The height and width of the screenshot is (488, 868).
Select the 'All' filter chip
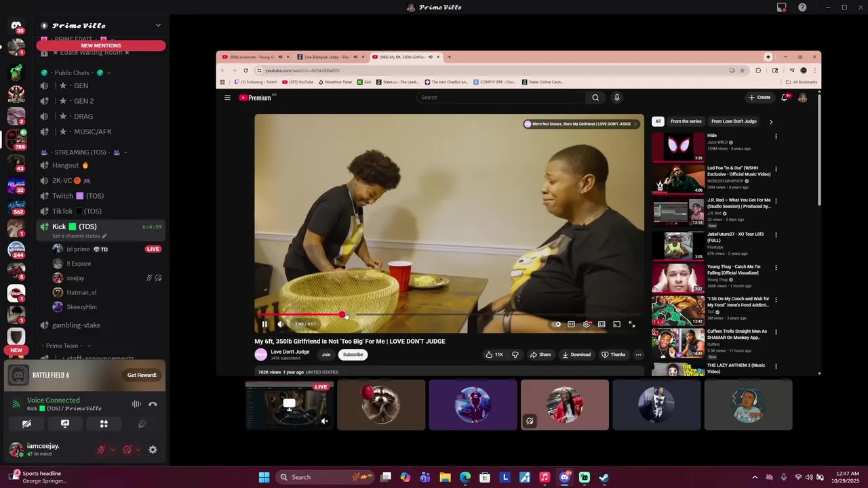(658, 121)
